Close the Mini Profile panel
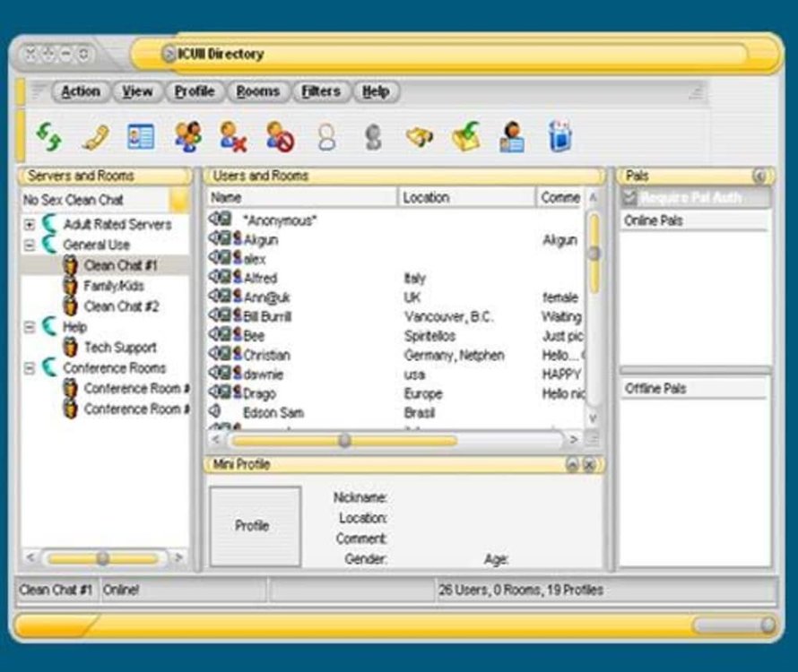Viewport: 798px width, 672px height. point(589,464)
